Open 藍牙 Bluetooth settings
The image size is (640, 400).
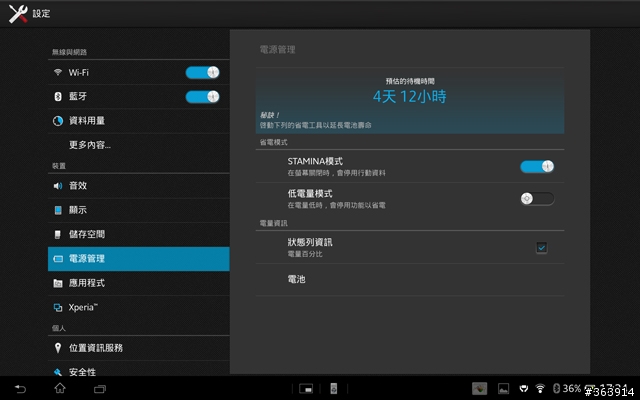click(139, 97)
